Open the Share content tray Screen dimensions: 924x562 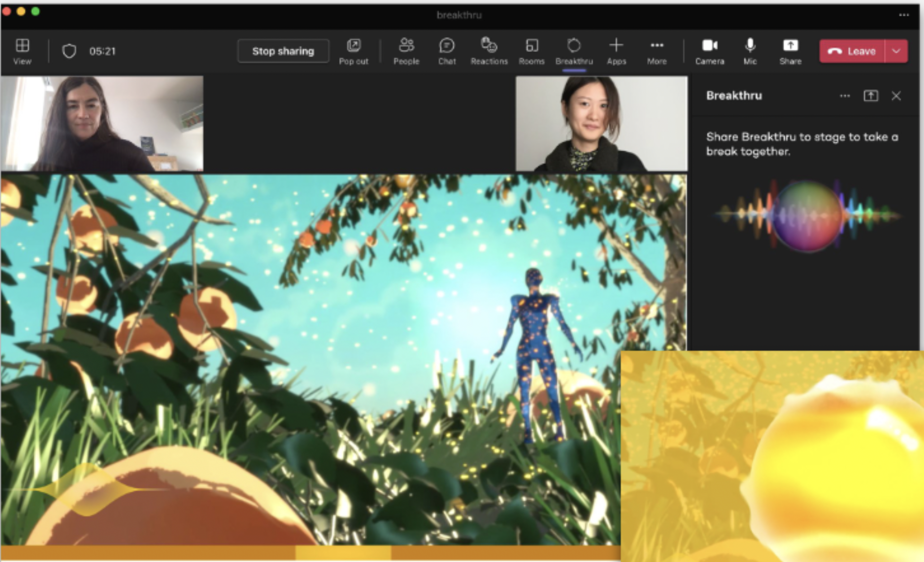pos(790,51)
